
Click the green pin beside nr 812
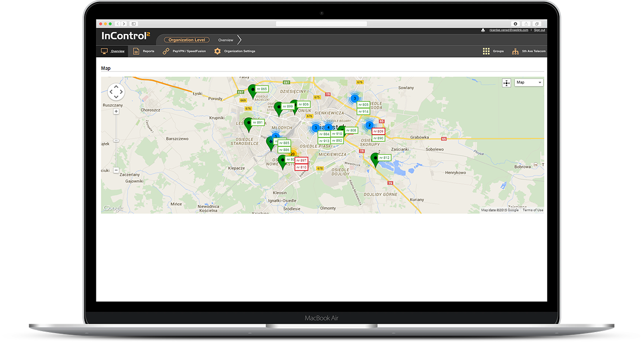[x=375, y=160]
